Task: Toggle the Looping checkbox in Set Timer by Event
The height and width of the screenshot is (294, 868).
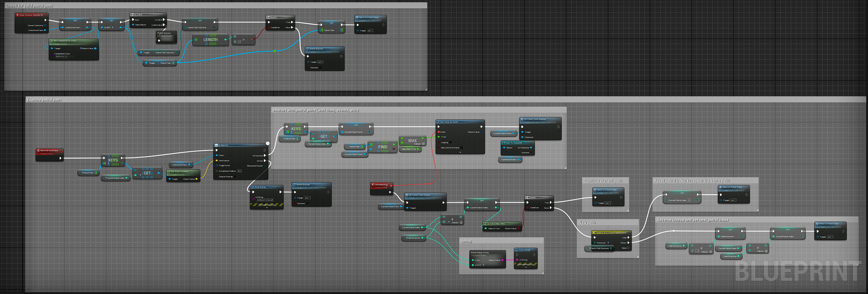Action: tap(451, 142)
